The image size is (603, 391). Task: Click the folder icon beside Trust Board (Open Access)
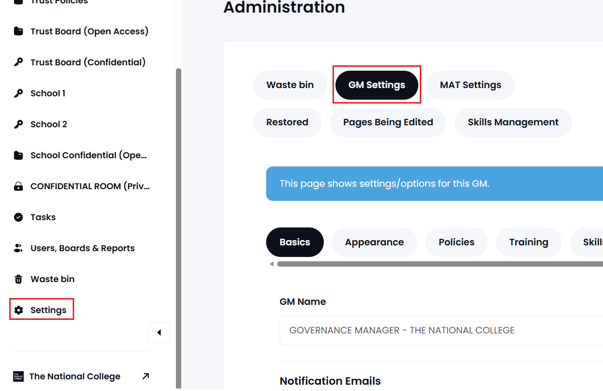pos(18,31)
